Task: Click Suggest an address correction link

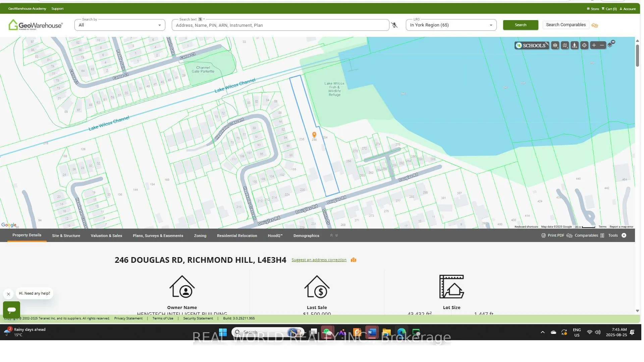Action: [x=319, y=260]
